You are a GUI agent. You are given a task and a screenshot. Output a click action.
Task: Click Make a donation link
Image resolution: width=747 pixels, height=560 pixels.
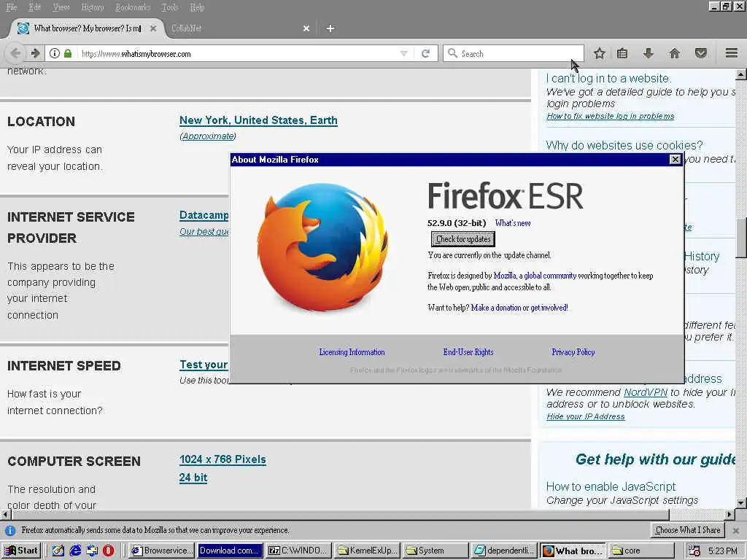[496, 308]
